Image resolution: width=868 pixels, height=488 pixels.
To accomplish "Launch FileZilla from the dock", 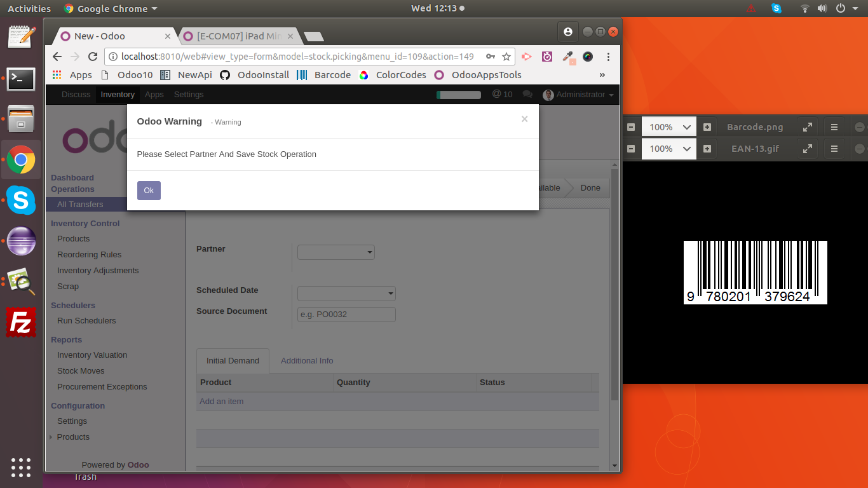I will click(21, 322).
